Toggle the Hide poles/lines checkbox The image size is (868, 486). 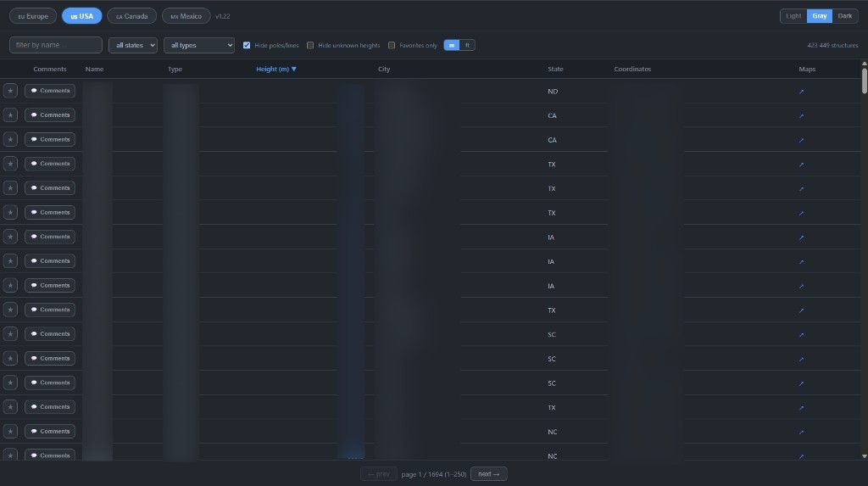[x=247, y=46]
